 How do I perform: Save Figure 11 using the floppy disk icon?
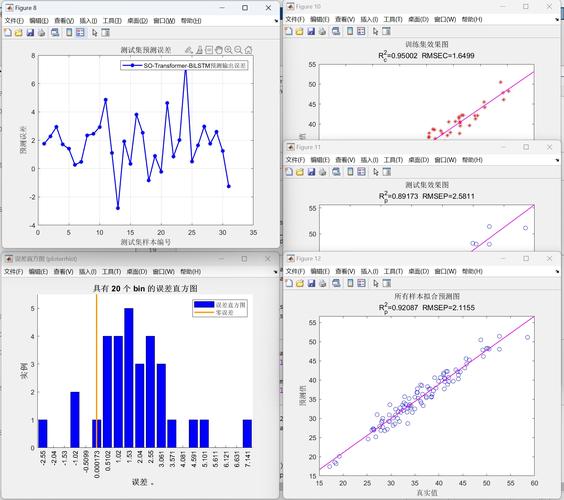pos(311,172)
